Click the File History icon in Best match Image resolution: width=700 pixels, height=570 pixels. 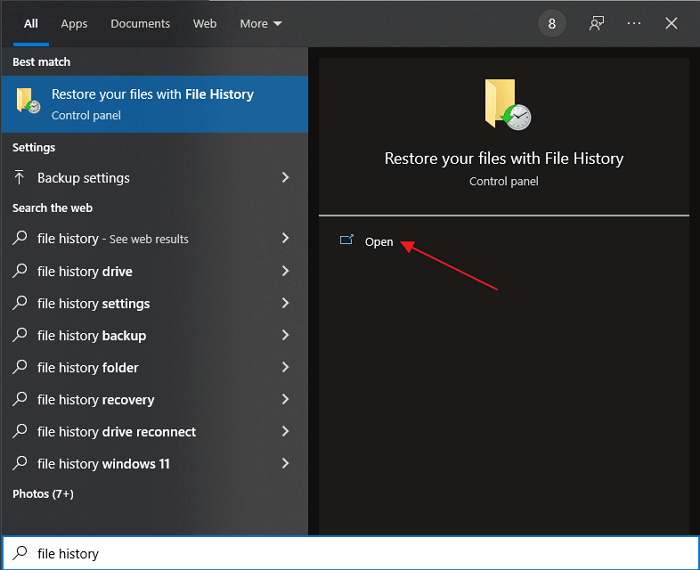pos(27,101)
